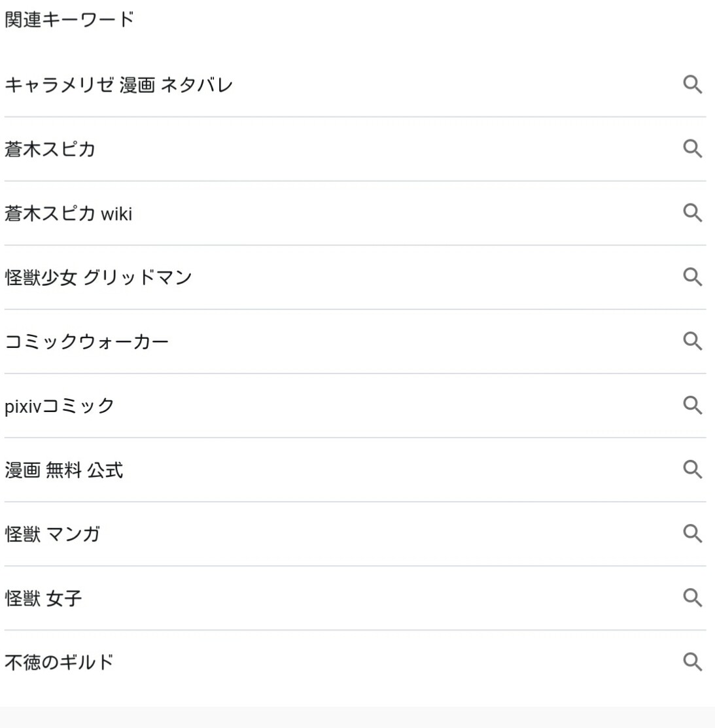Viewport: 715px width, 728px height.
Task: Click search icon next to 漫画 無料 公式
Action: (692, 470)
